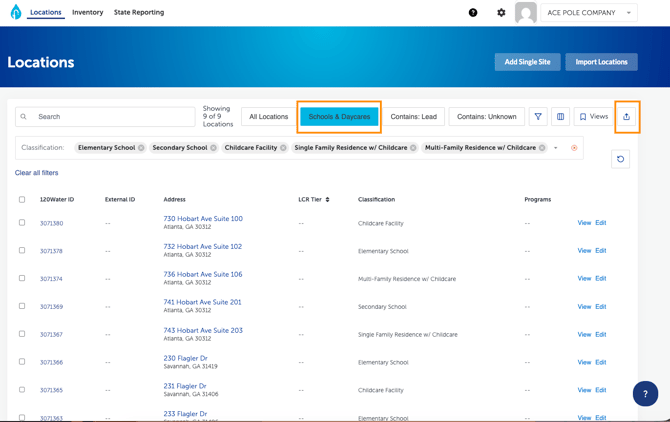The width and height of the screenshot is (670, 422).
Task: Edit the 730 Hobart Ave Suite 100 row
Action: tap(601, 223)
